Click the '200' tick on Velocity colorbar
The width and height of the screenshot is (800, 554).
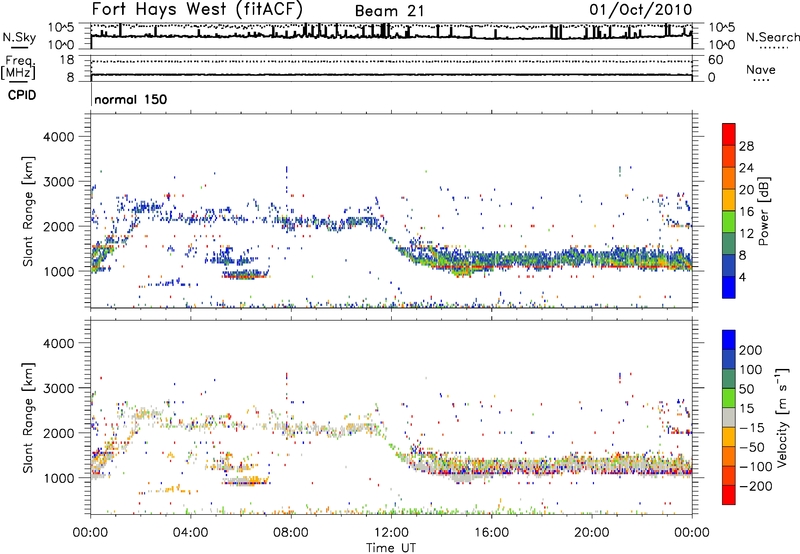click(751, 350)
